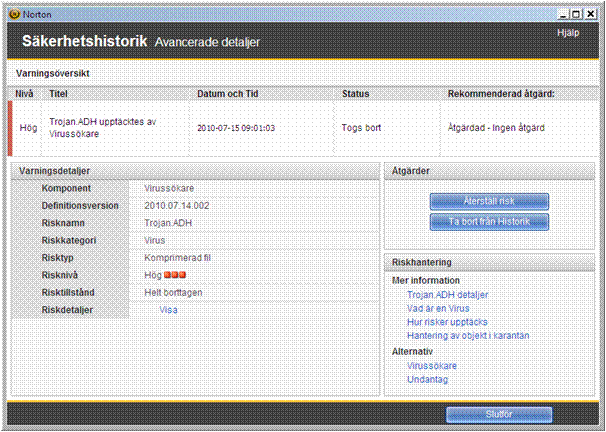Open Trojan.ADH detaljer link
The height and width of the screenshot is (432, 606).
click(448, 295)
